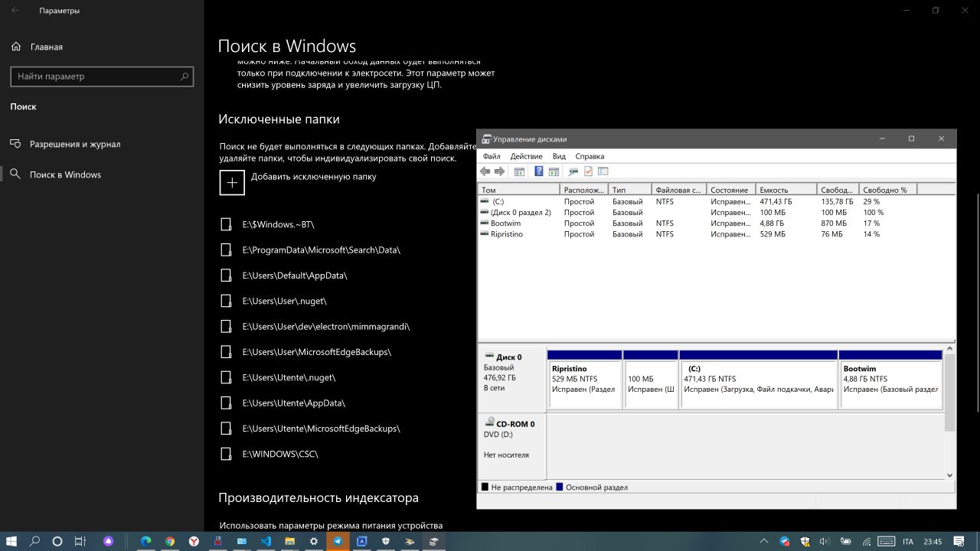Open Telegram from the taskbar
Screen dimensions: 980x551
point(338,541)
